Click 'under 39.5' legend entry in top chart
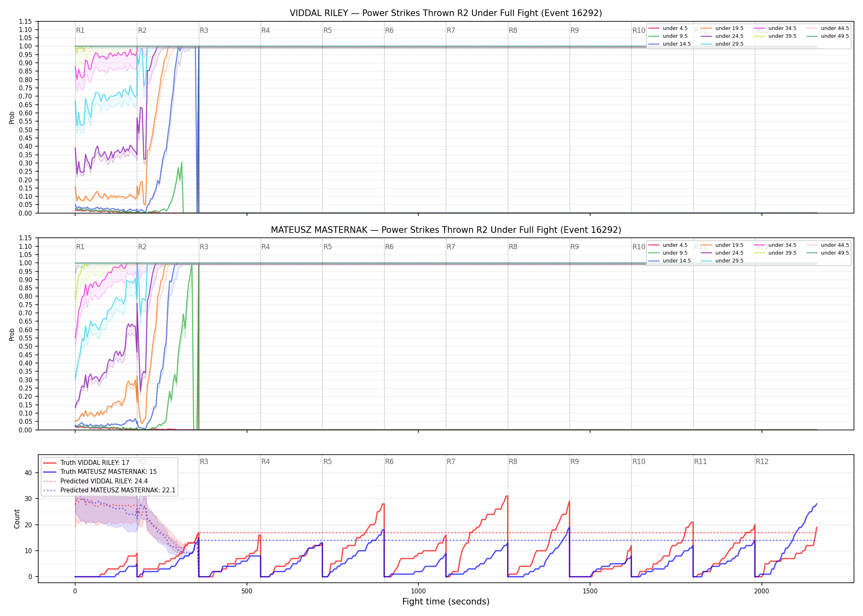The height and width of the screenshot is (616, 863). pyautogui.click(x=775, y=36)
